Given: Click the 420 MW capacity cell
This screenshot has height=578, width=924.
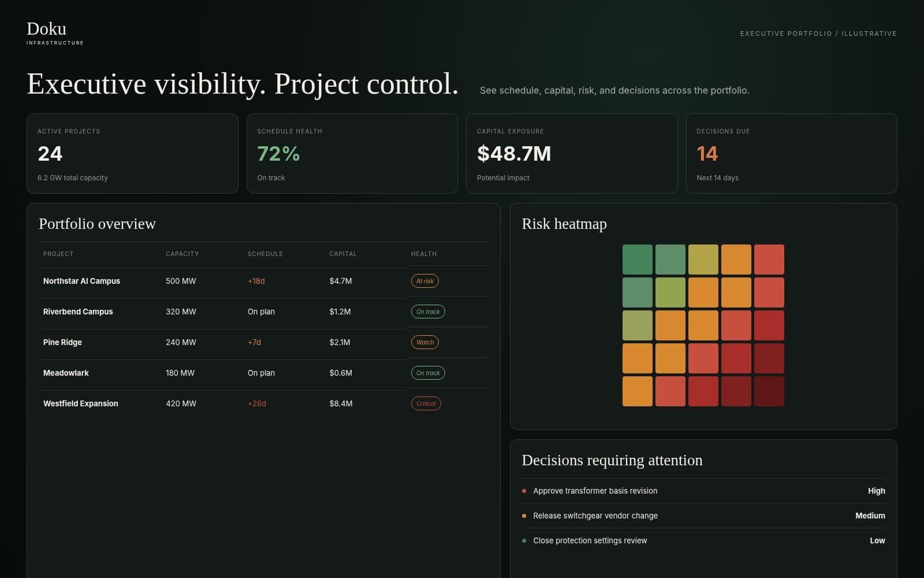Looking at the screenshot, I should 181,403.
